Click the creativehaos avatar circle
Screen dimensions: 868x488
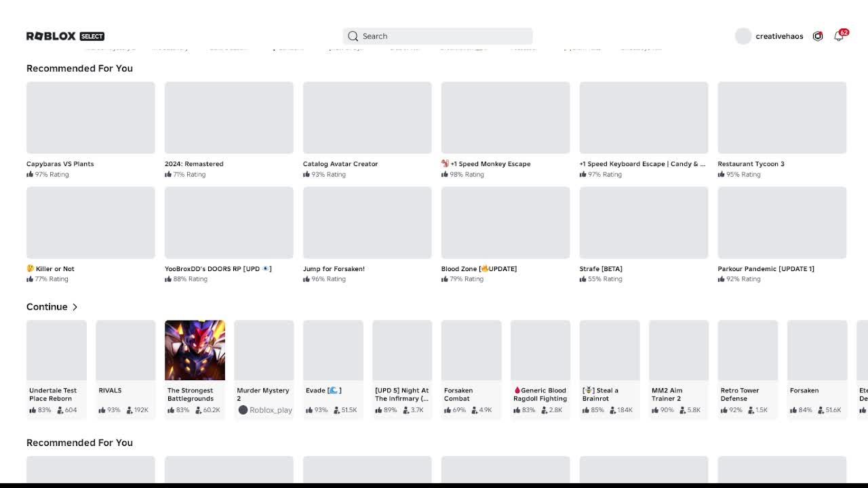pyautogui.click(x=743, y=36)
